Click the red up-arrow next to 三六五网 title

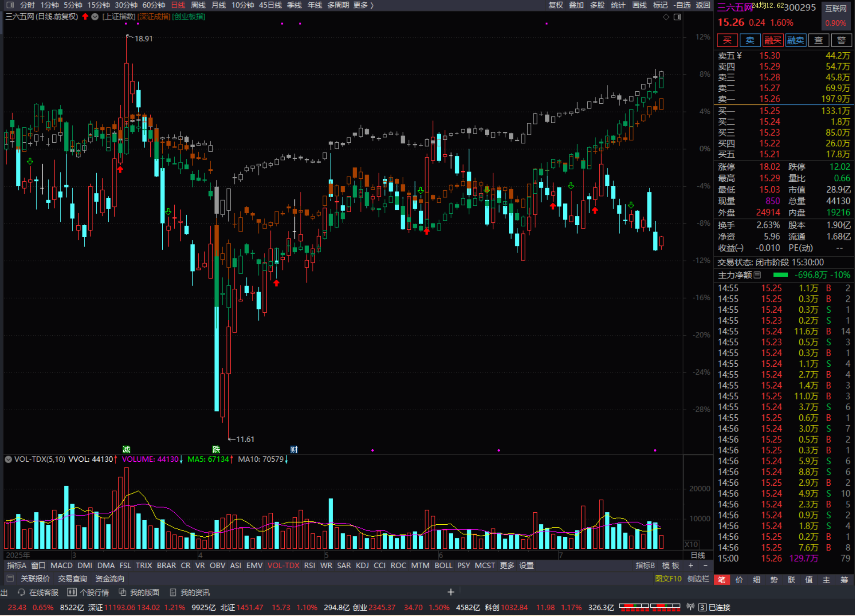click(85, 17)
